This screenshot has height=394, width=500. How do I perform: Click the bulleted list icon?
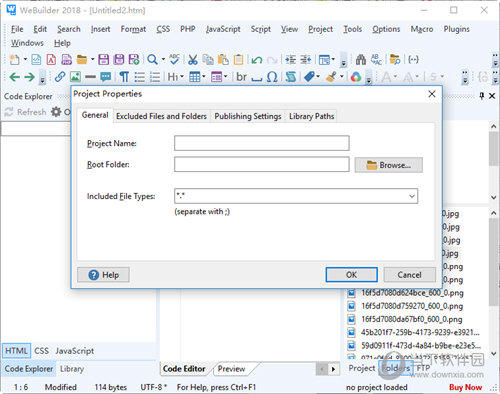[140, 77]
